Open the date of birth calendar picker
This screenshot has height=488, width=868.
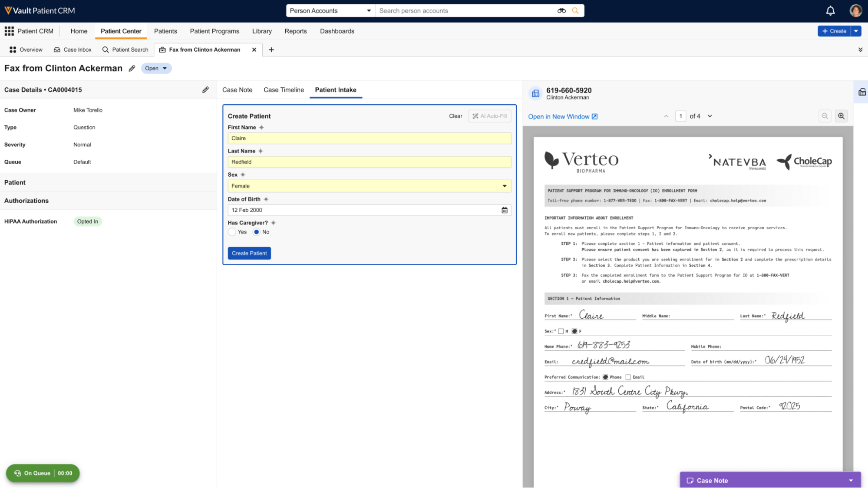(505, 210)
